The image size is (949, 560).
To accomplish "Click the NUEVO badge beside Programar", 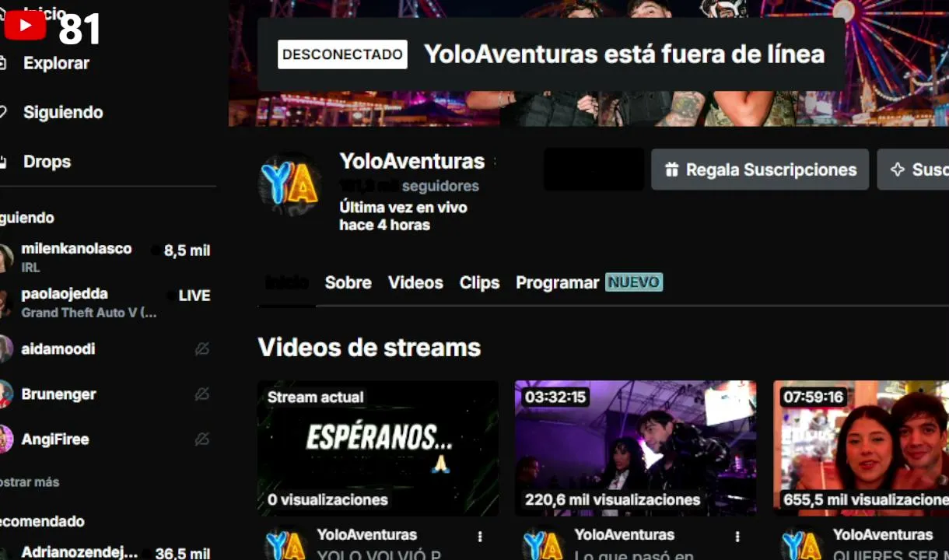I will (x=634, y=282).
